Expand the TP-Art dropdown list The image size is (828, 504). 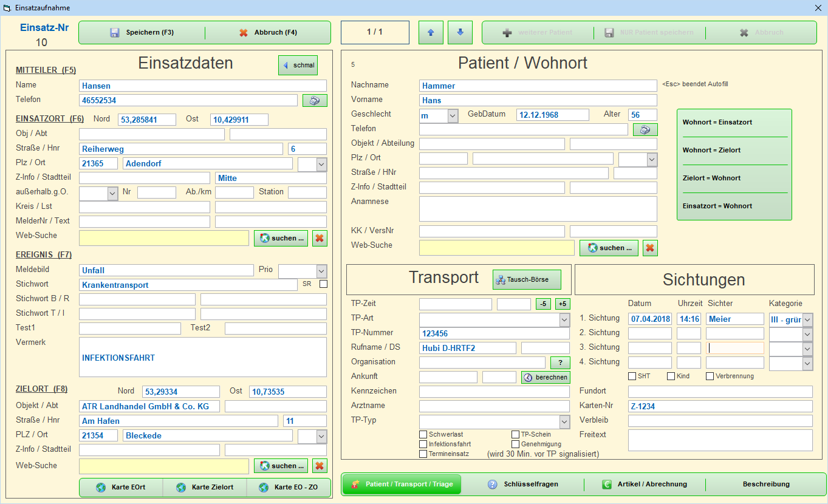click(564, 320)
